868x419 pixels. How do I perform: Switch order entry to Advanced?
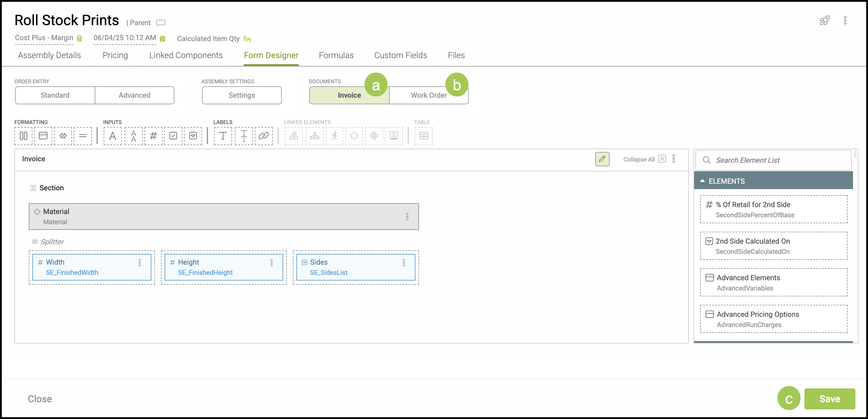134,95
